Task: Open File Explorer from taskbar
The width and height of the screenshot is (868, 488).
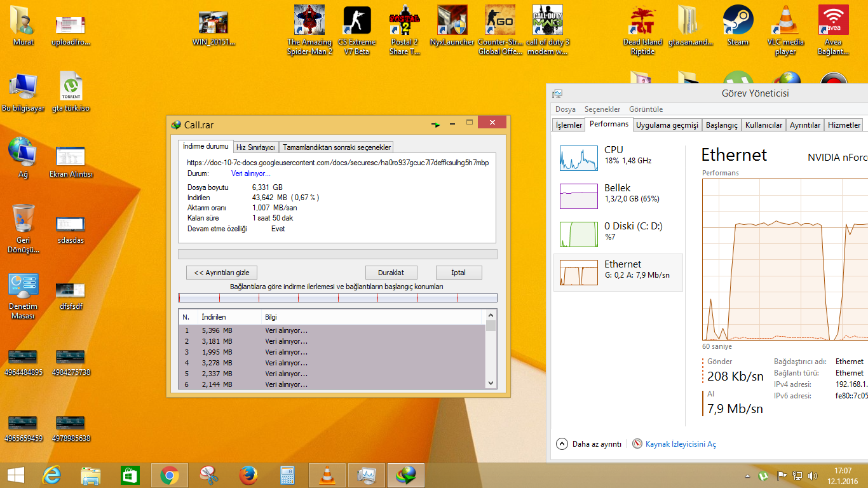Action: tap(91, 475)
